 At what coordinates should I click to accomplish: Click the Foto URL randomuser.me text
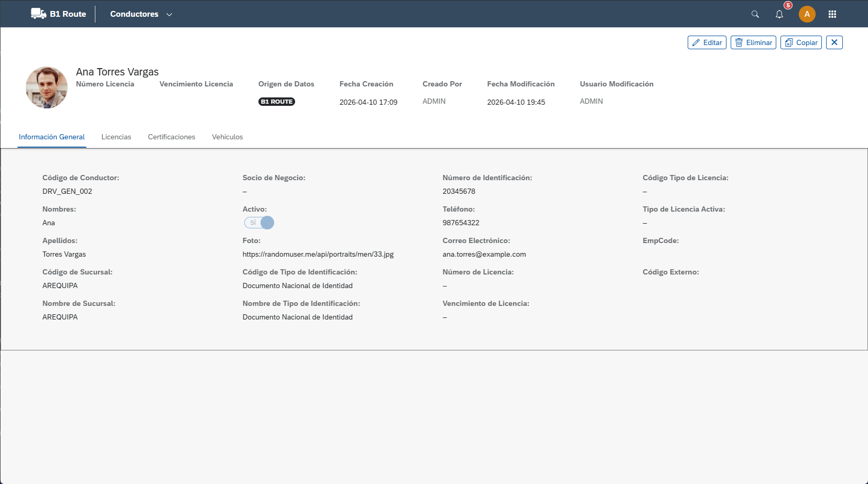pyautogui.click(x=318, y=254)
